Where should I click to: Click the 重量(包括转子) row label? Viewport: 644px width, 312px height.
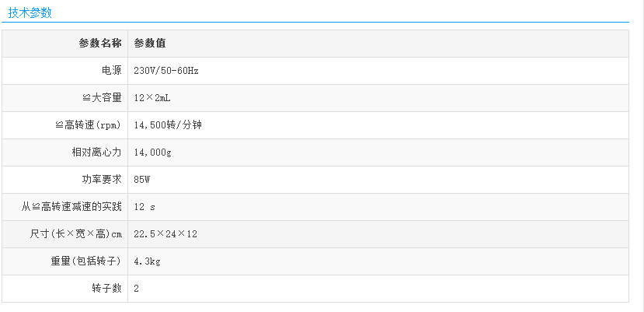(x=86, y=261)
